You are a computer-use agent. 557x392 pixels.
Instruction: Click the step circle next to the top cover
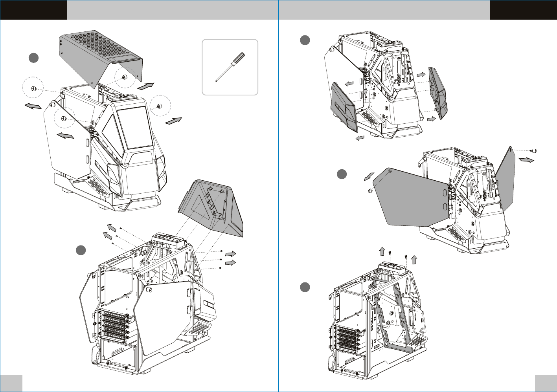[x=33, y=58]
